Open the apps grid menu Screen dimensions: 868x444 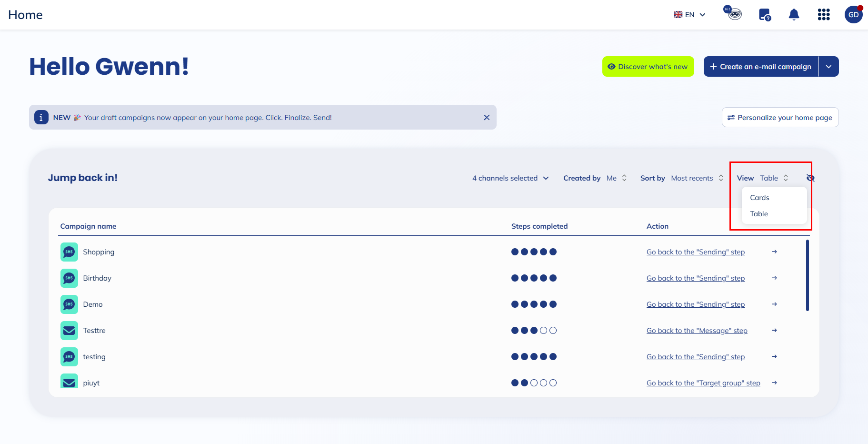[824, 15]
